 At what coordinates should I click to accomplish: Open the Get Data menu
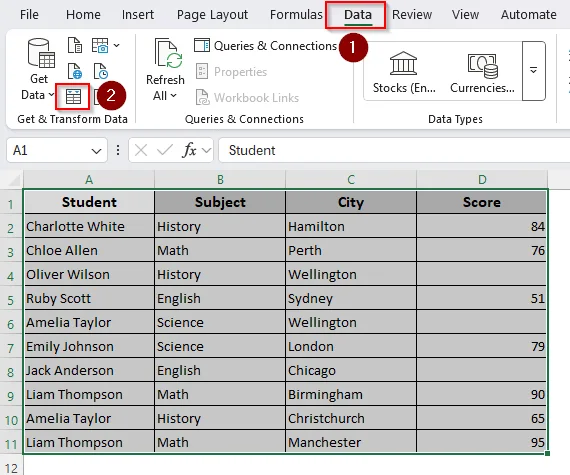pyautogui.click(x=39, y=69)
